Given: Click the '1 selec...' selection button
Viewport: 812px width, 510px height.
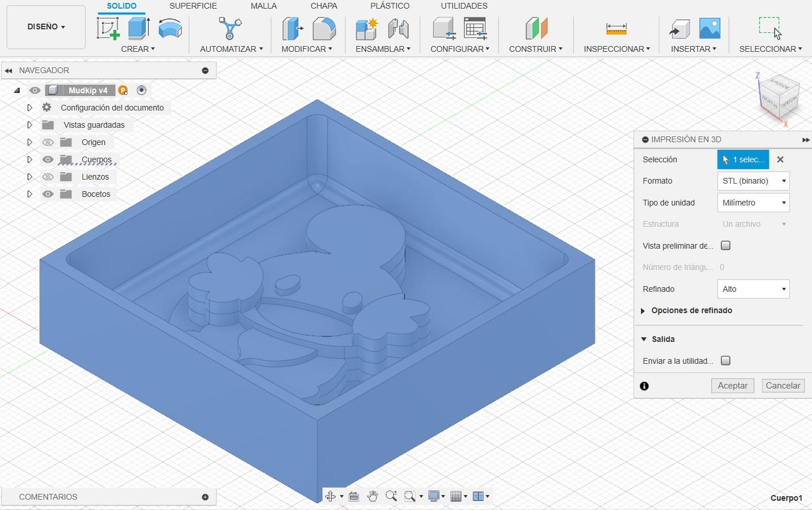Looking at the screenshot, I should click(x=743, y=159).
